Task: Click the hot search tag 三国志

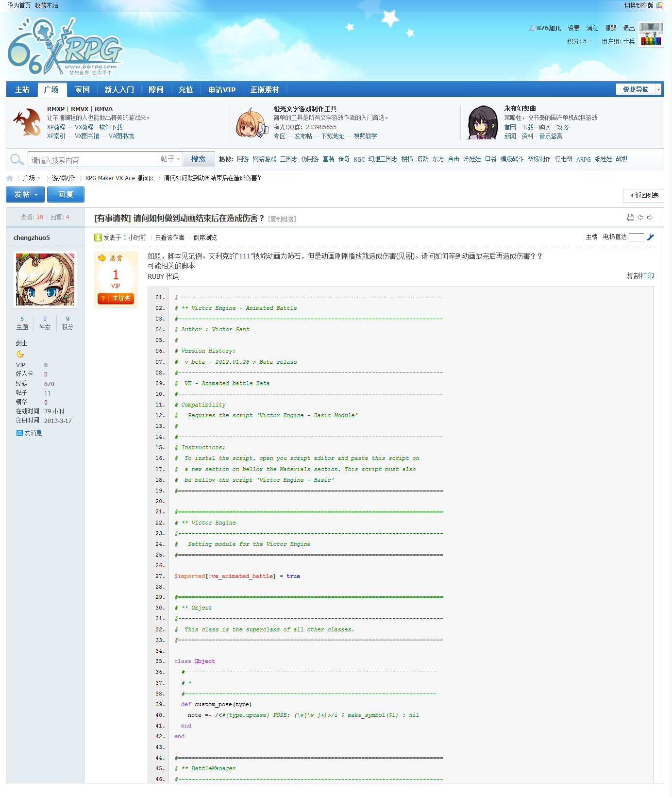Action: point(288,159)
